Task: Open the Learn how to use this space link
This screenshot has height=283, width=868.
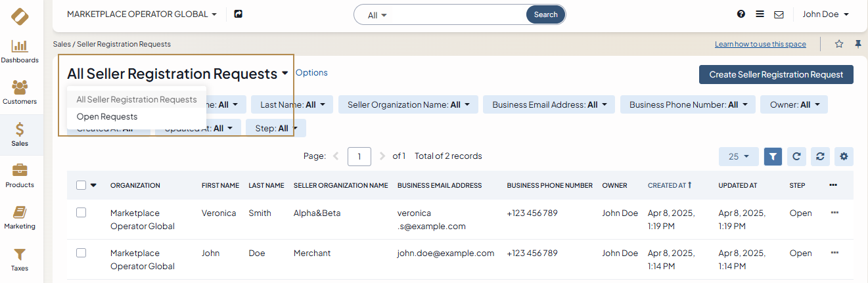Action: coord(760,44)
